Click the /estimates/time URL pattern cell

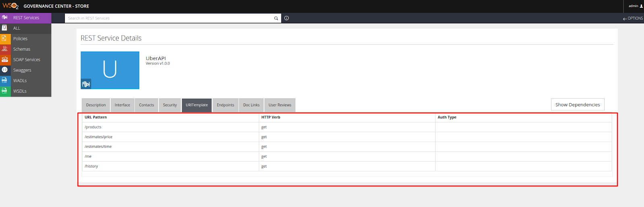click(171, 147)
